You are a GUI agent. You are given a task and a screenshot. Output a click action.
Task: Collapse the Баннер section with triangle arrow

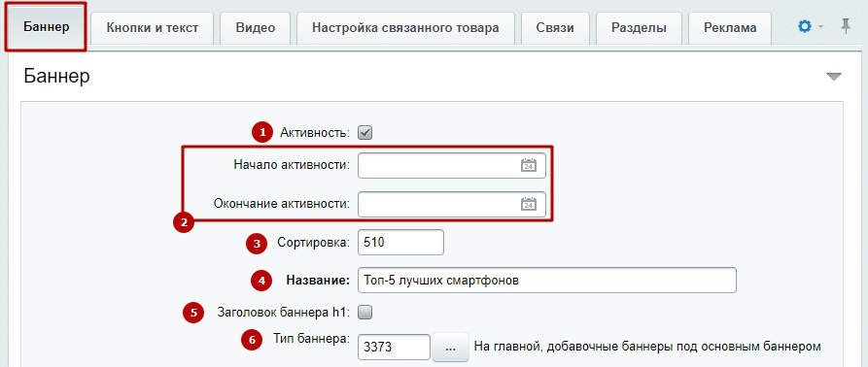834,77
